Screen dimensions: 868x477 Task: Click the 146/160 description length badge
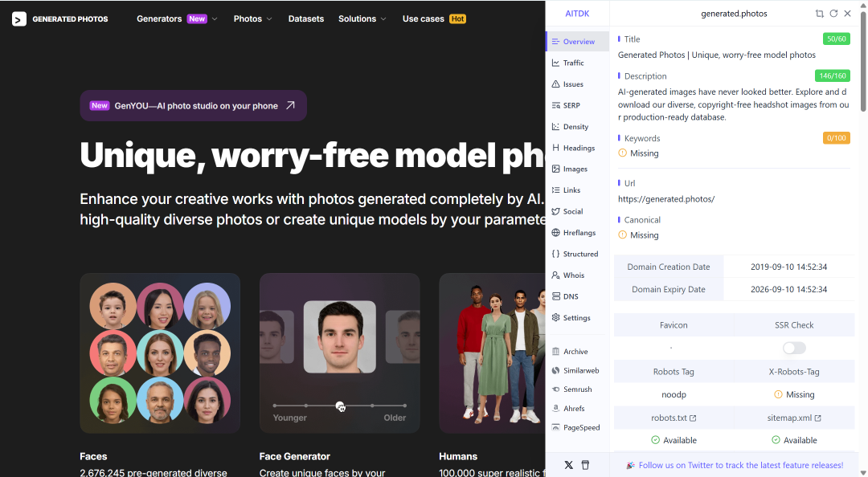[x=832, y=75]
